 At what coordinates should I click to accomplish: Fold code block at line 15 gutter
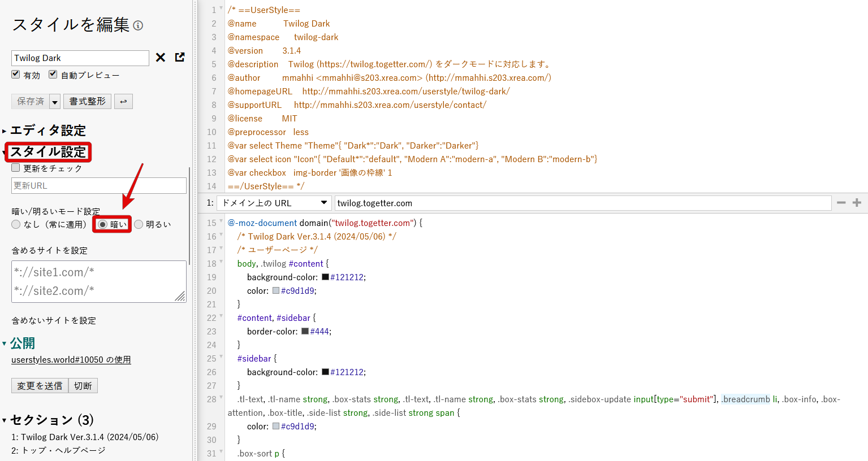tap(221, 222)
